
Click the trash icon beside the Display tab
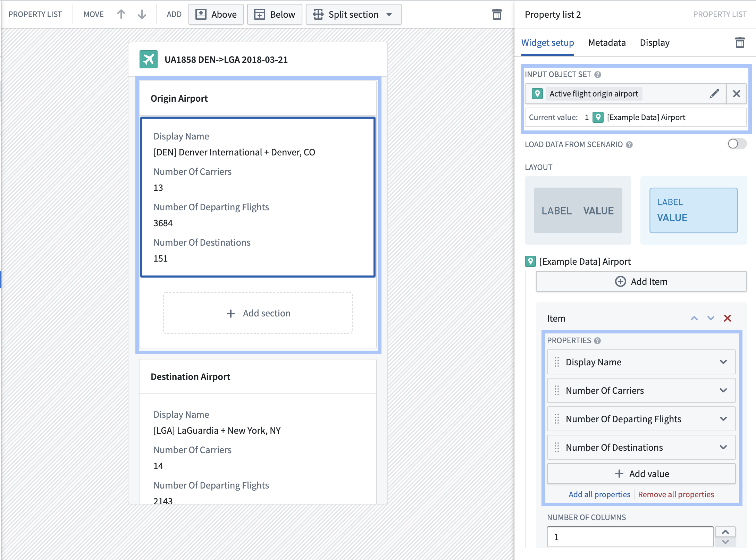coord(740,42)
